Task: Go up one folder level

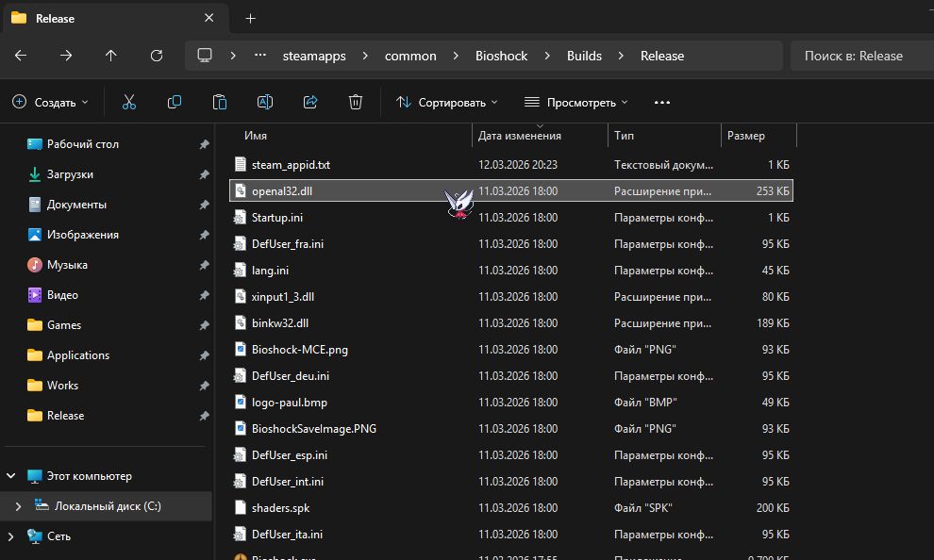Action: [x=110, y=56]
